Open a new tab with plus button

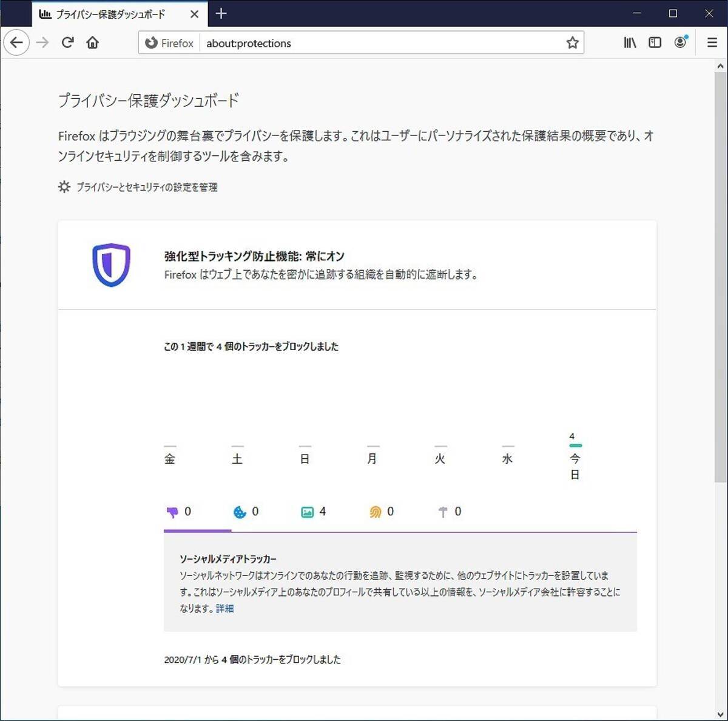pos(221,13)
